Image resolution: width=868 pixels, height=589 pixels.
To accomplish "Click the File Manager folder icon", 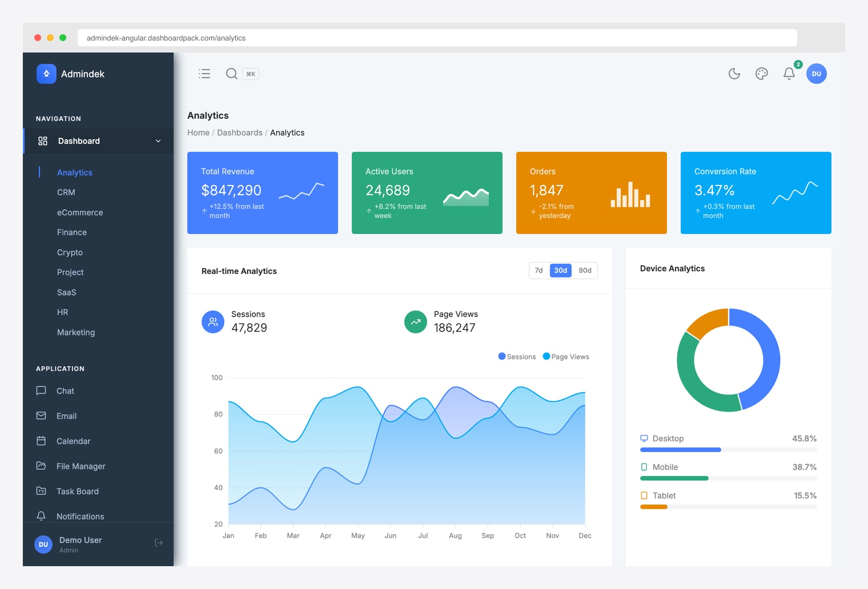I will tap(41, 466).
